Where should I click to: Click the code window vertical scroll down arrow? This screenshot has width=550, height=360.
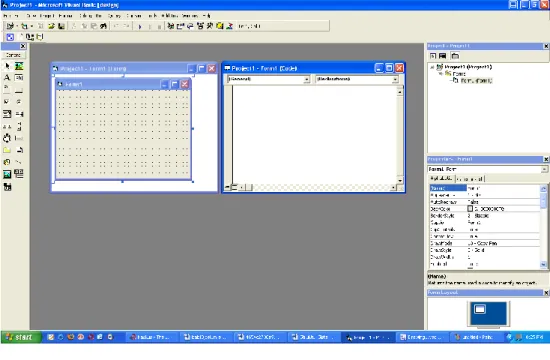[x=400, y=180]
